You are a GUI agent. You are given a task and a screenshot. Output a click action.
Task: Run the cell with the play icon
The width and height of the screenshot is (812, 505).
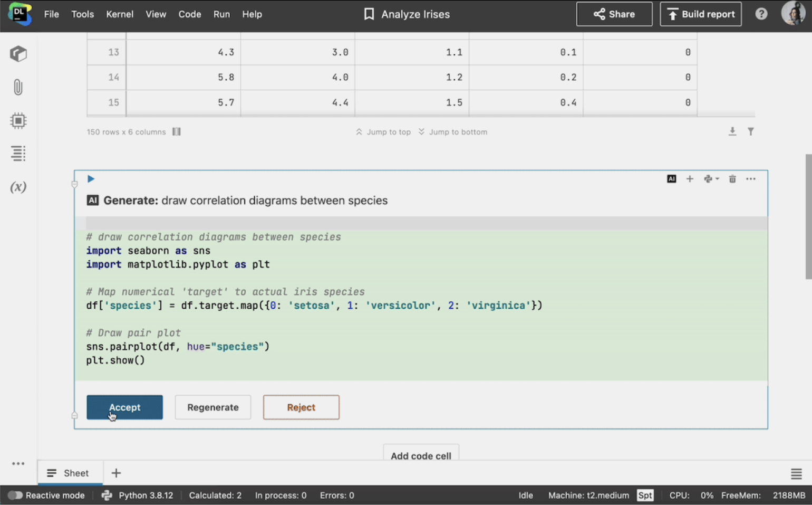91,179
